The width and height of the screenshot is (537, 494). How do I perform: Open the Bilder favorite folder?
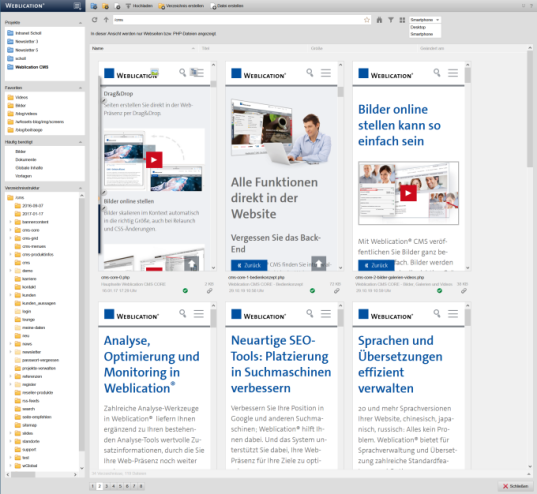(20, 106)
